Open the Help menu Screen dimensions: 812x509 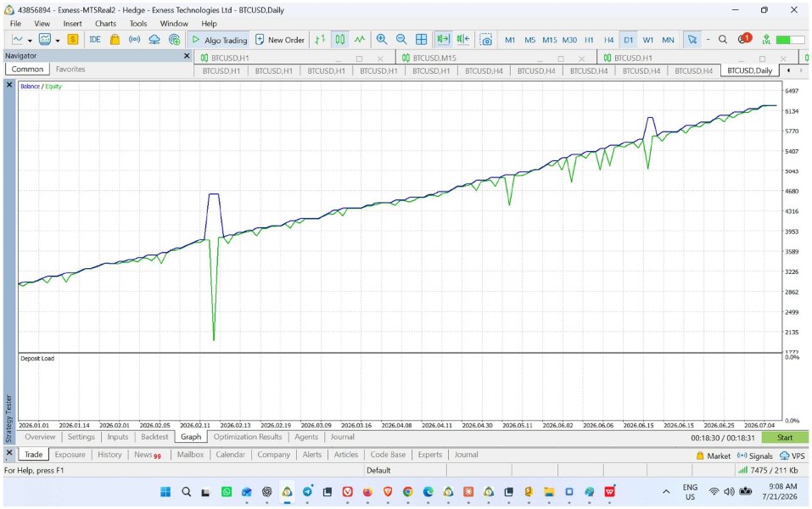210,23
